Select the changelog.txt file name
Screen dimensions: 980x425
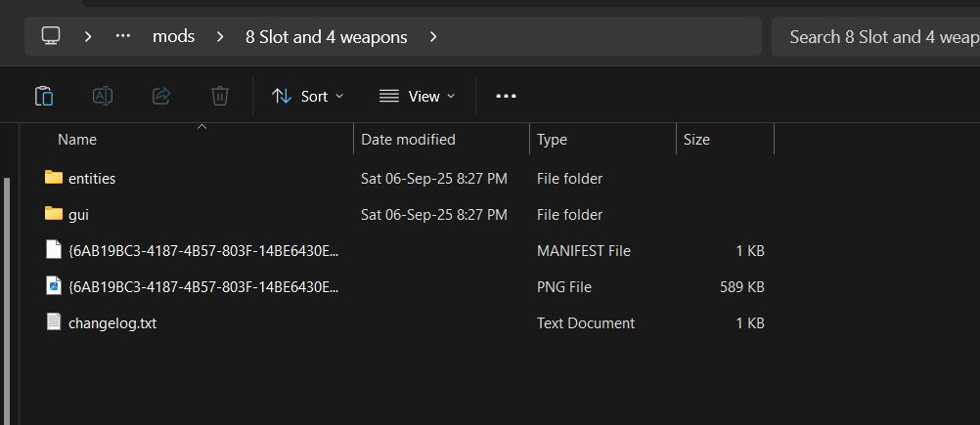pyautogui.click(x=112, y=323)
